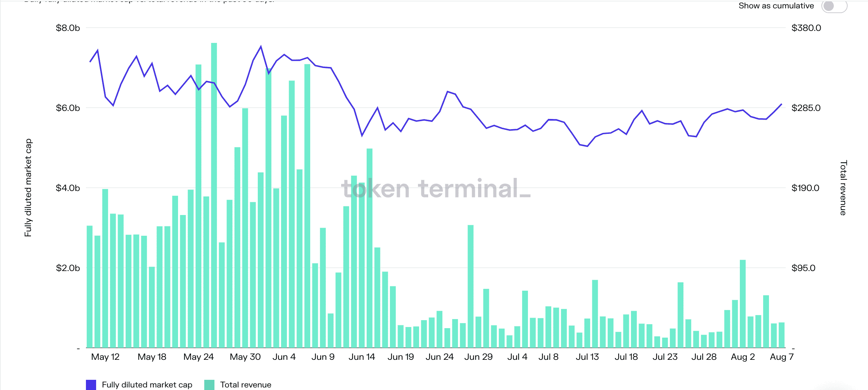Click the $190.0 right axis label
The width and height of the screenshot is (868, 390).
(805, 188)
